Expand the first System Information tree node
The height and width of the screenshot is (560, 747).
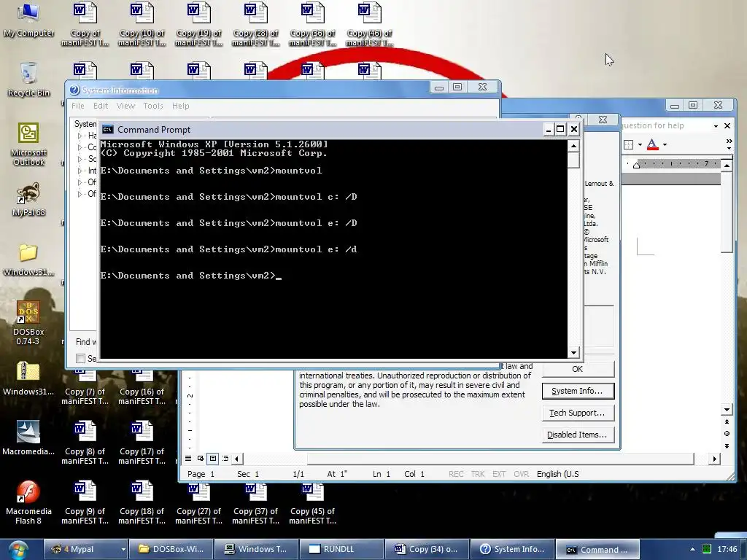pyautogui.click(x=80, y=136)
